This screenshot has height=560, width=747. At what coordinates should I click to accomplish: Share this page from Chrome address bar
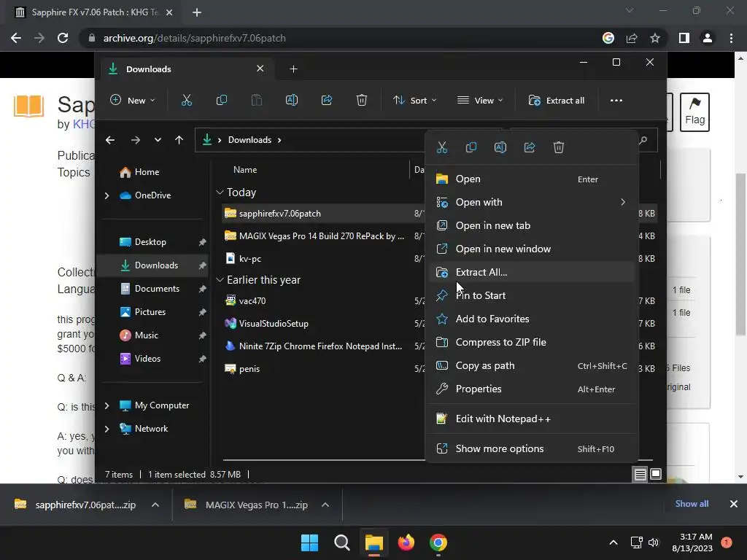[x=632, y=38]
